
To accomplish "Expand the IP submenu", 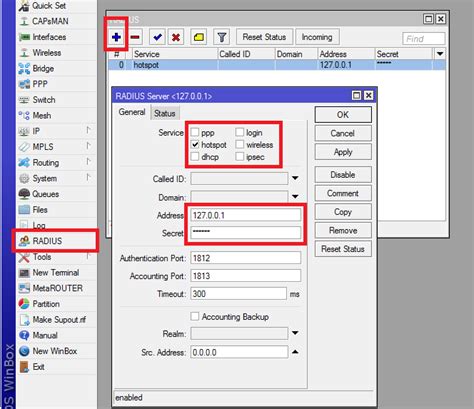I will pyautogui.click(x=88, y=130).
